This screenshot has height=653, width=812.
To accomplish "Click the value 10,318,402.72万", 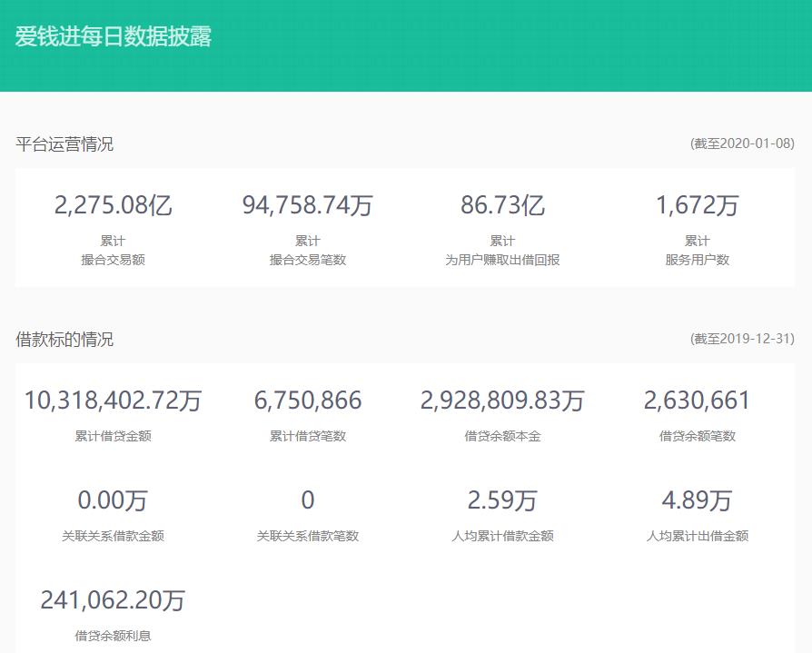I will click(113, 401).
